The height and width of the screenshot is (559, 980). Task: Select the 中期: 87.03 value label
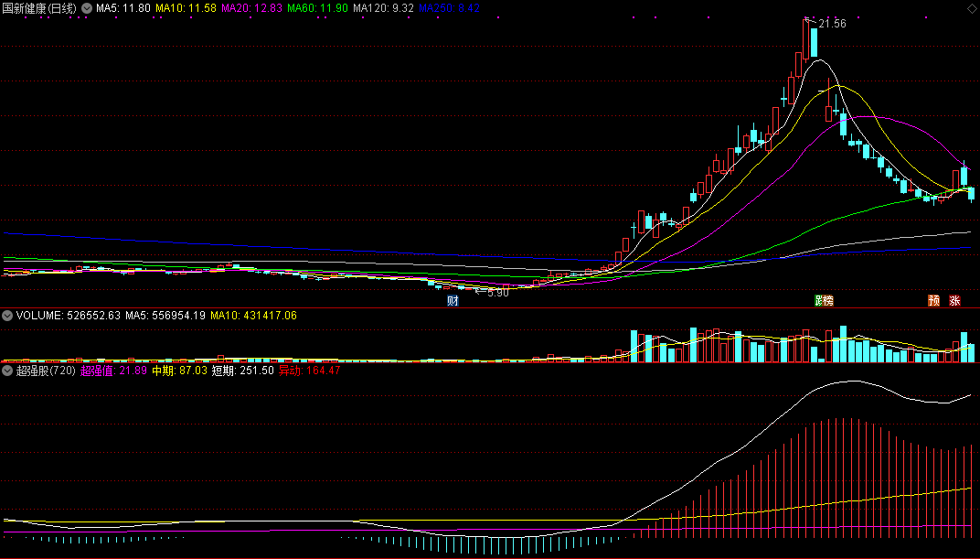[179, 371]
